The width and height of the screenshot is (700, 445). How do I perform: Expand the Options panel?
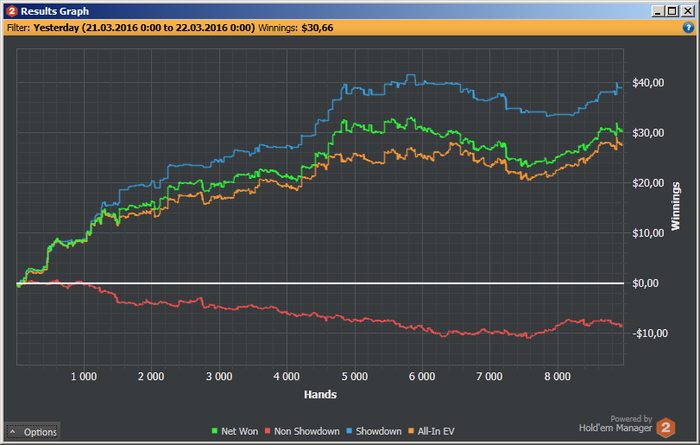[x=33, y=432]
